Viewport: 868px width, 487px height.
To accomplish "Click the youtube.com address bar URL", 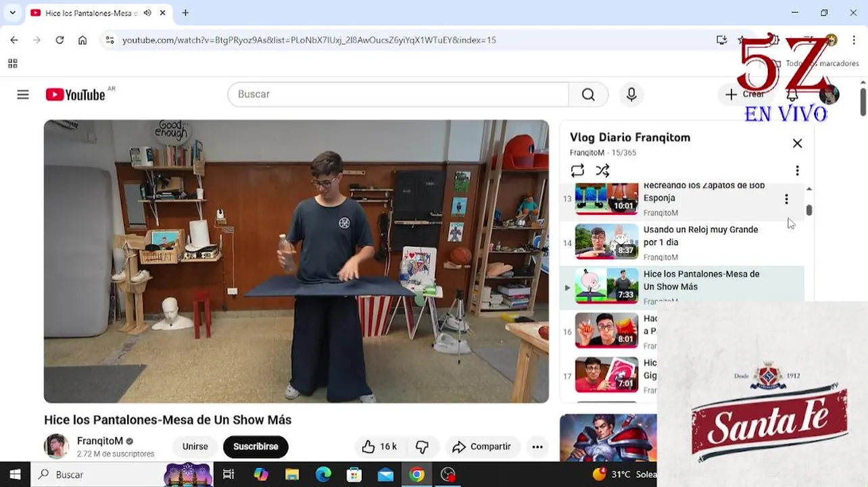I will (309, 40).
